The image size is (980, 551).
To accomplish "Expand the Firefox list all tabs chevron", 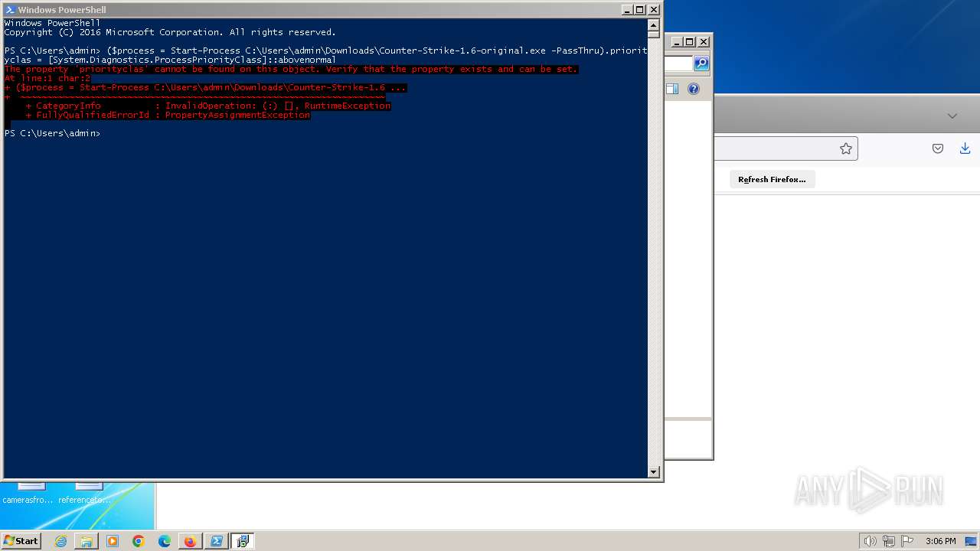I will 952,116.
